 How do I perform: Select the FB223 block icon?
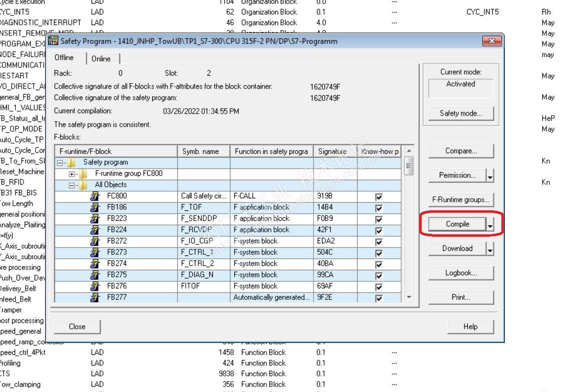pos(93,218)
